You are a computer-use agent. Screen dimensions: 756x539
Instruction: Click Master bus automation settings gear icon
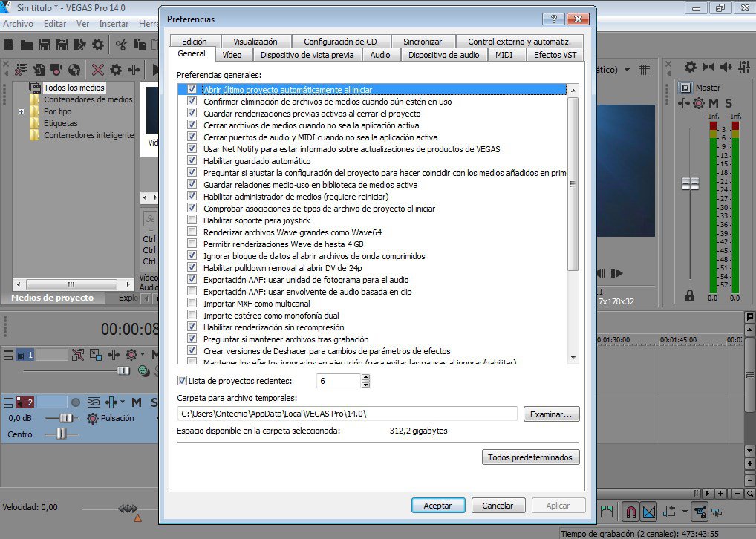pos(699,103)
